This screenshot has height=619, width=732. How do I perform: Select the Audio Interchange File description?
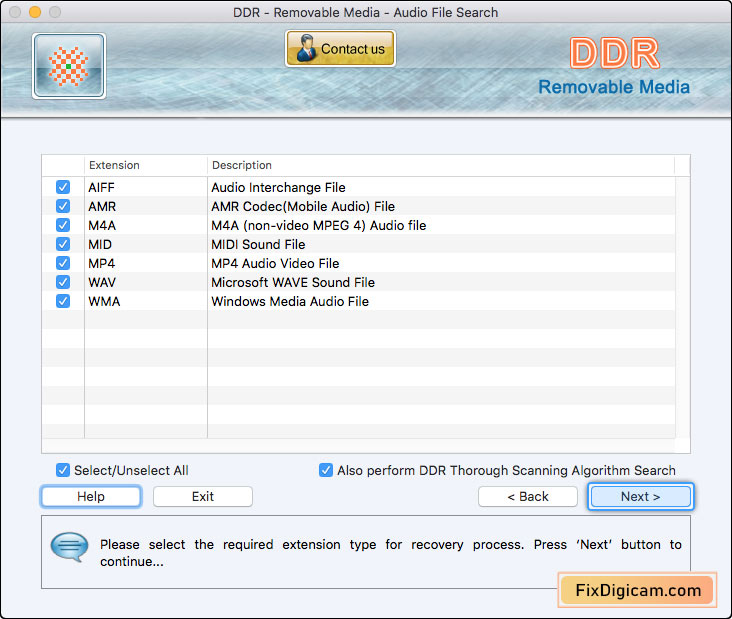[278, 188]
